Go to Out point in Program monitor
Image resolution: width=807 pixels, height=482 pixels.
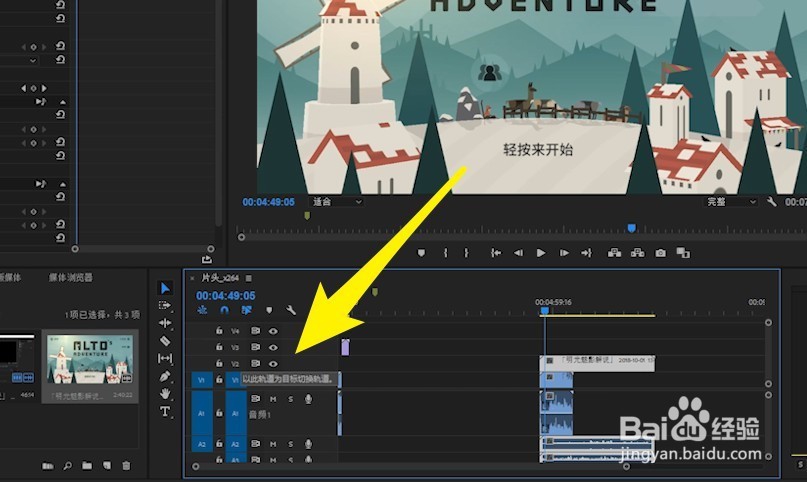click(587, 253)
